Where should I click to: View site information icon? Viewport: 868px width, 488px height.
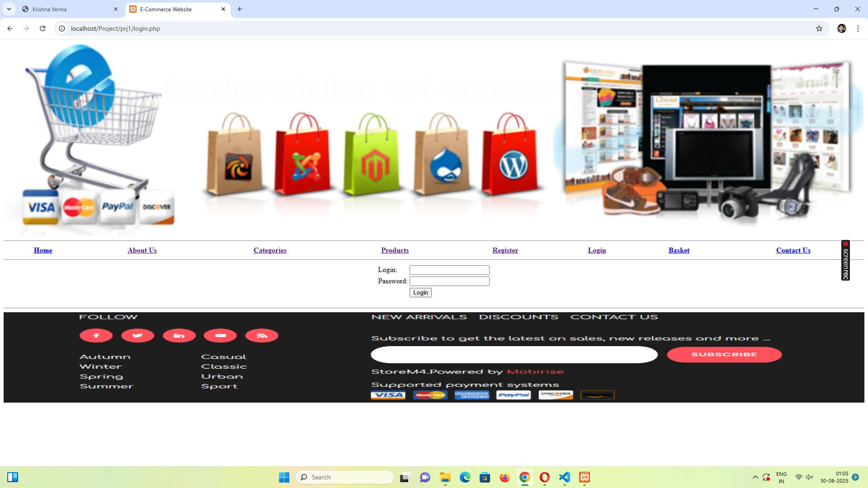tap(62, 28)
